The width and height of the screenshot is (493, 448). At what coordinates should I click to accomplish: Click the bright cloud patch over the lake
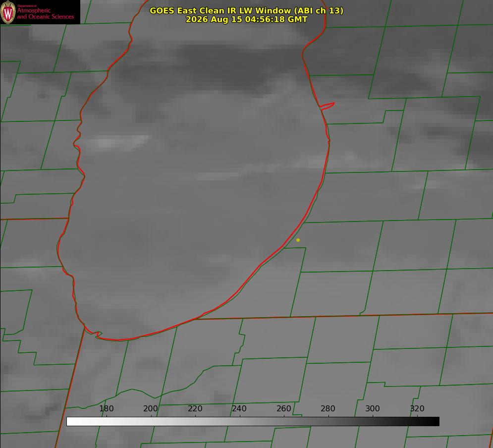(118, 141)
